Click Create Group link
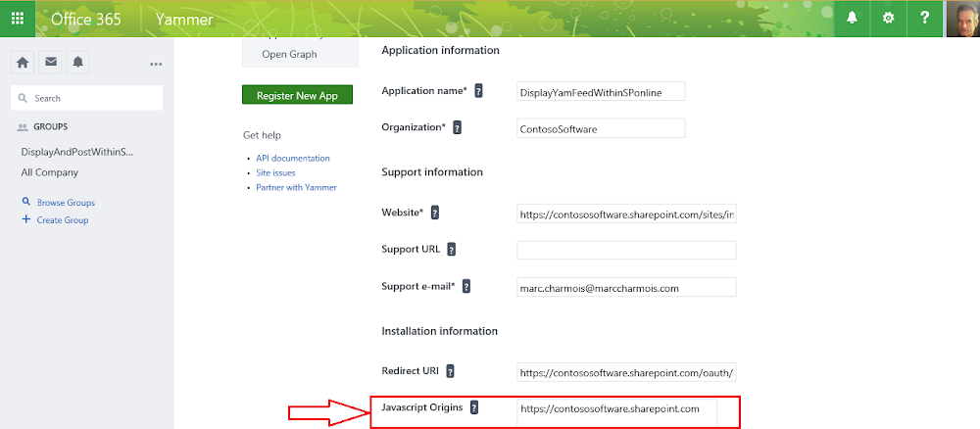 tap(63, 219)
